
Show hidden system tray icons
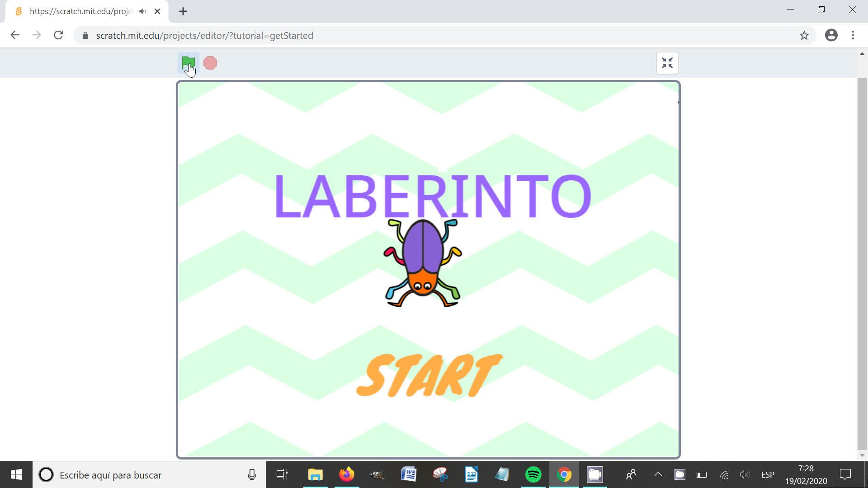[x=658, y=474]
